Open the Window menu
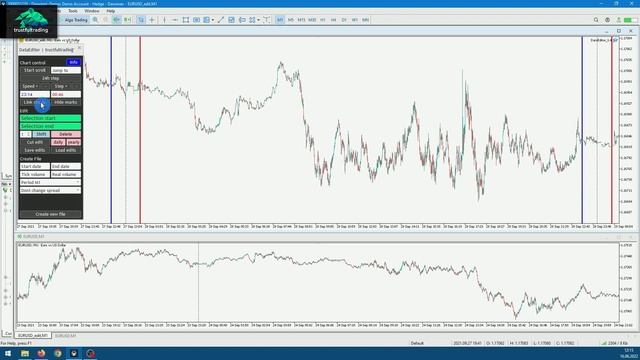This screenshot has width=640, height=360. pyautogui.click(x=91, y=11)
